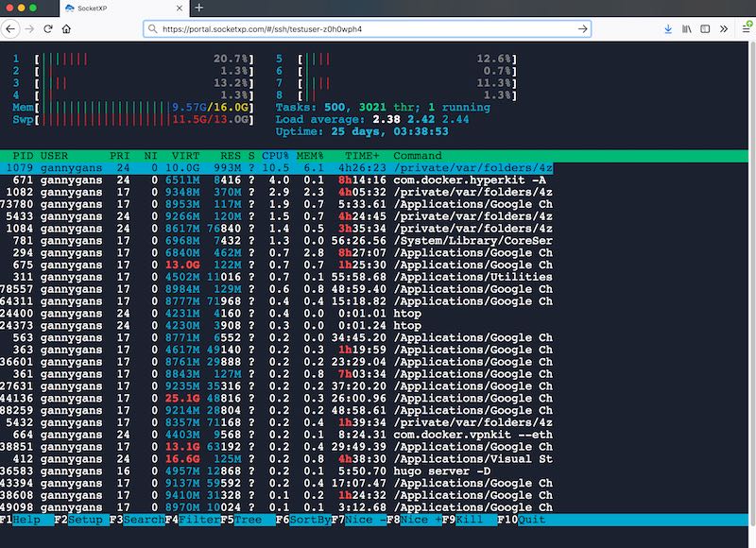The width and height of the screenshot is (756, 548).
Task: Click the search icon in the address bar
Action: point(153,29)
